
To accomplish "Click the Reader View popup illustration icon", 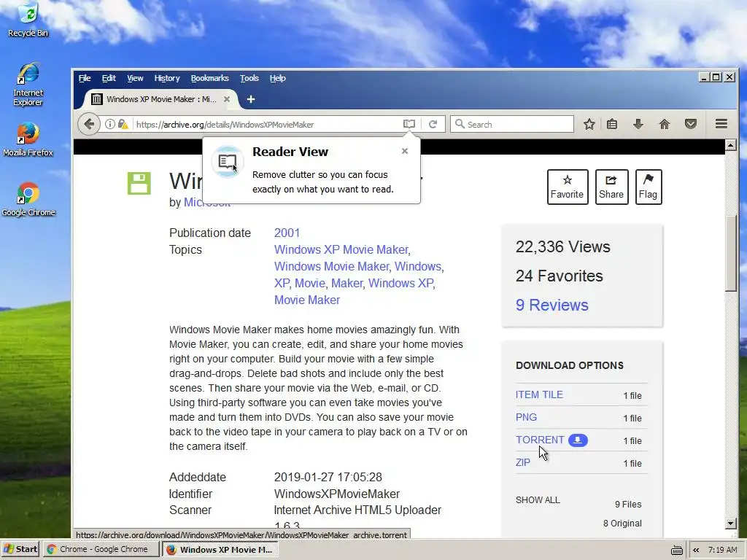I will [228, 162].
